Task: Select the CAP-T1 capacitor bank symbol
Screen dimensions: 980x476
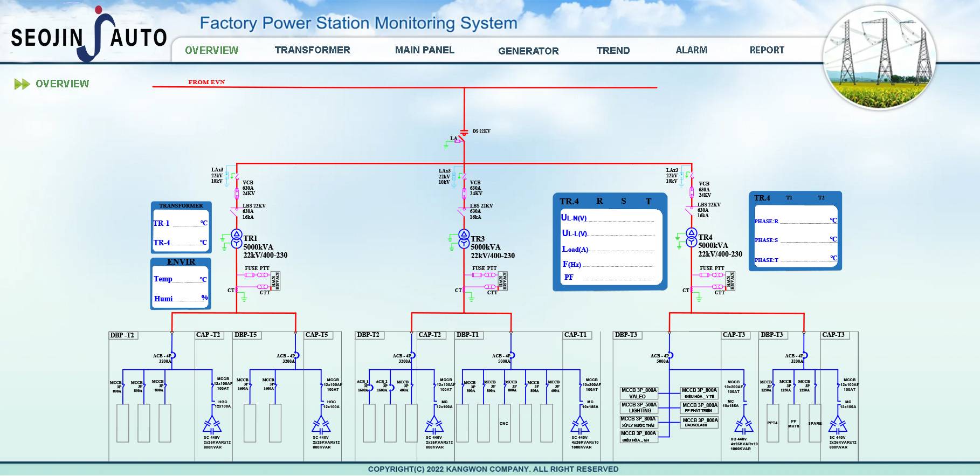Action: 581,425
